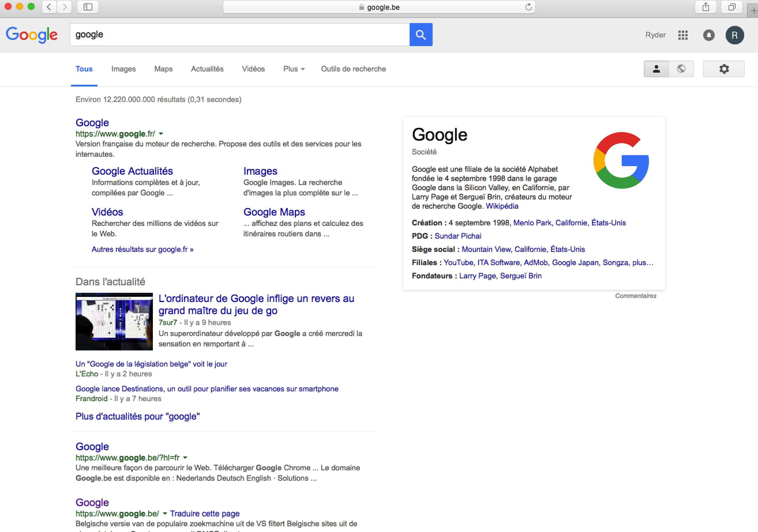The image size is (758, 532).
Task: Click the Safari address bar
Action: (379, 7)
